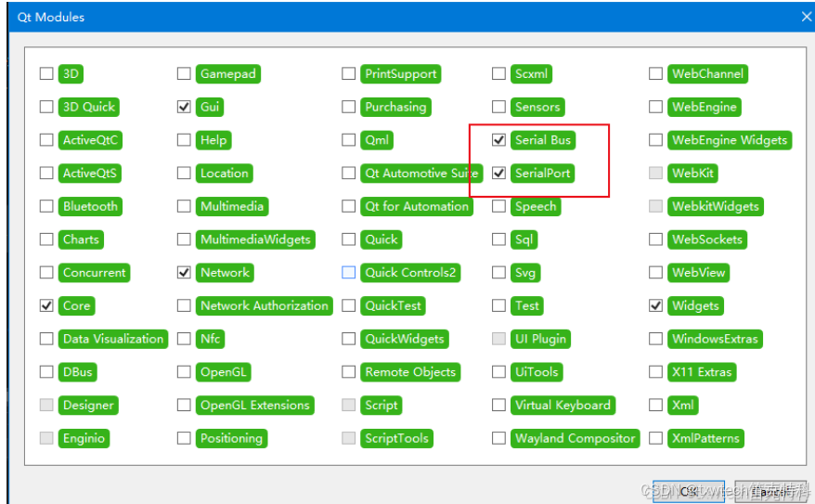Click the green Serial Bus label

click(543, 140)
